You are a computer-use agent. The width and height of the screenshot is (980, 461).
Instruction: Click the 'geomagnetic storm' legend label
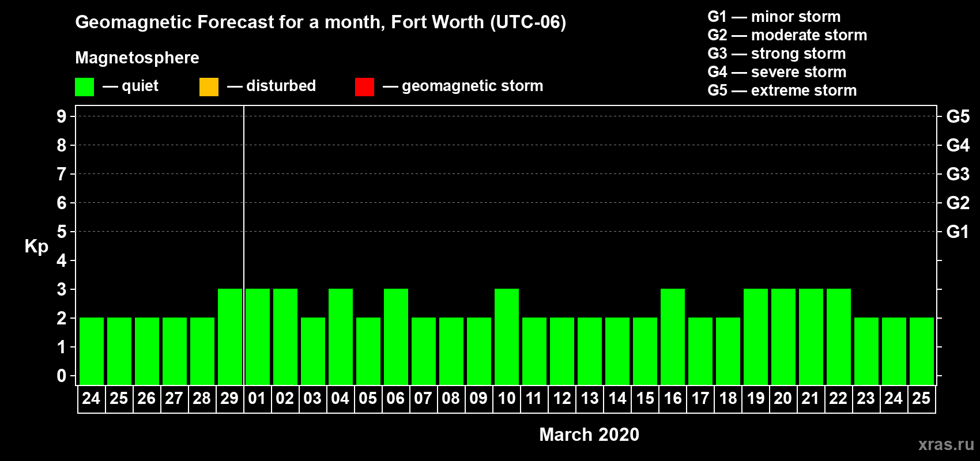[472, 86]
